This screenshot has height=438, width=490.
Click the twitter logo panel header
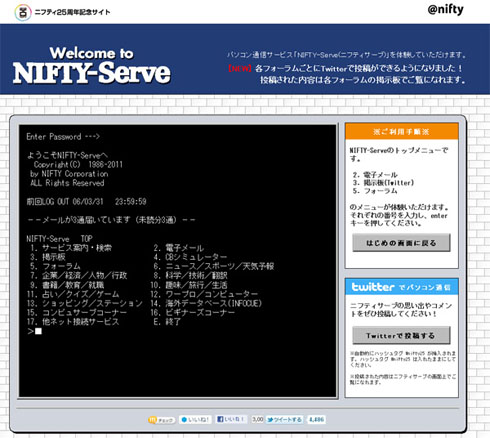tap(402, 287)
